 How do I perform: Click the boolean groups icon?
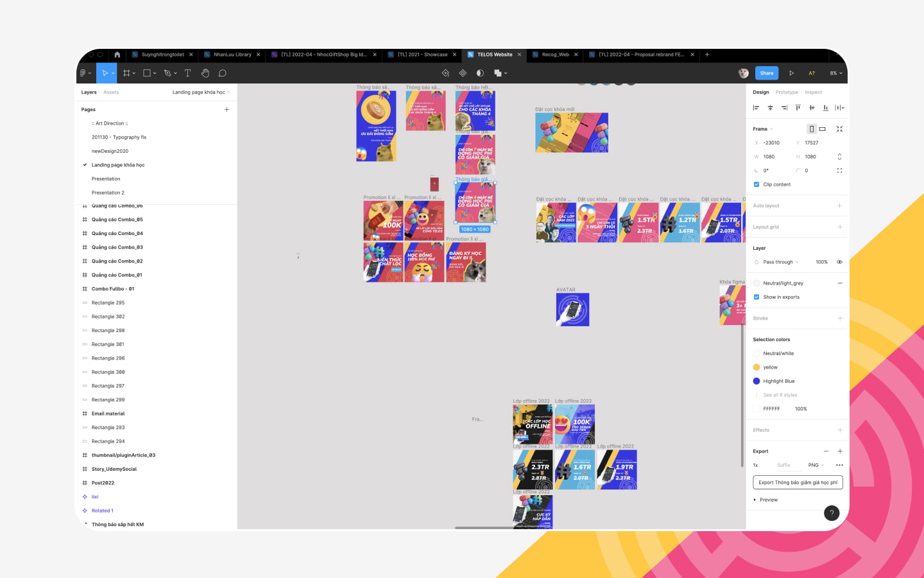pos(497,73)
